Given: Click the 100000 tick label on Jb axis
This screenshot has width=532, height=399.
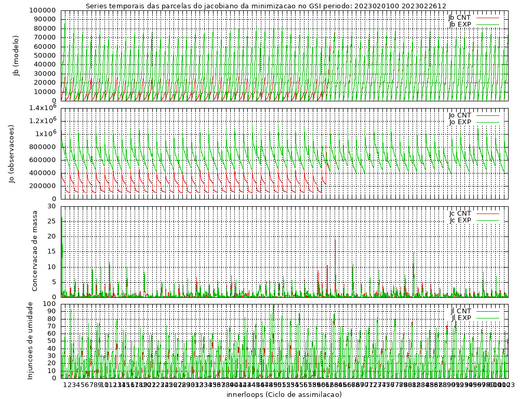Looking at the screenshot, I should [43, 10].
